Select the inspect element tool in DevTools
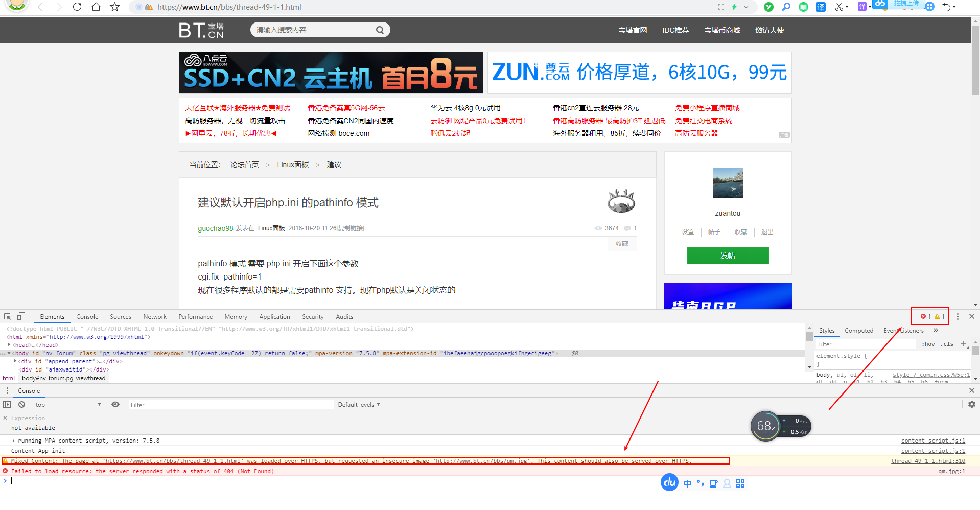 click(7, 316)
